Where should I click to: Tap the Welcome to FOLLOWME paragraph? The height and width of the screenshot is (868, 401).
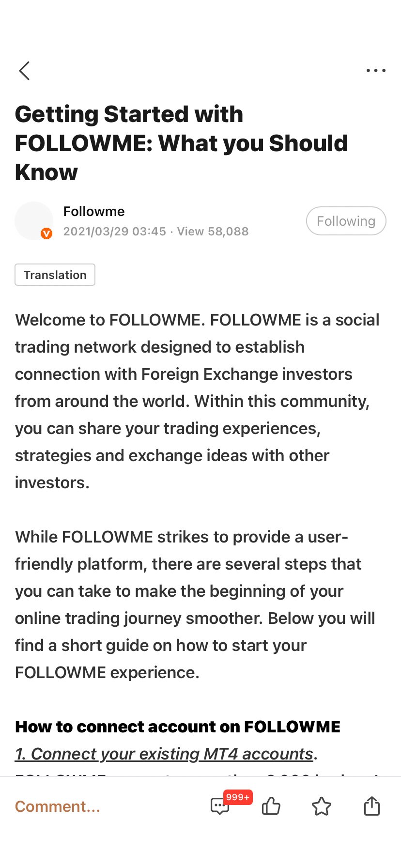click(197, 401)
